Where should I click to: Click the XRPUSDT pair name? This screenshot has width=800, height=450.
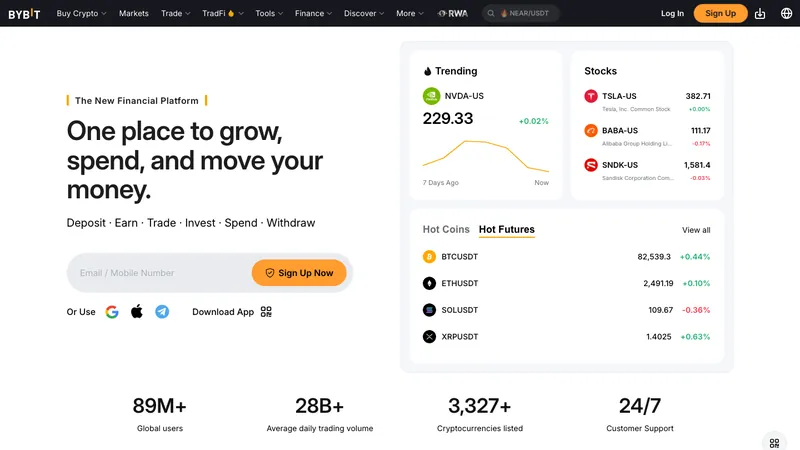(x=460, y=337)
